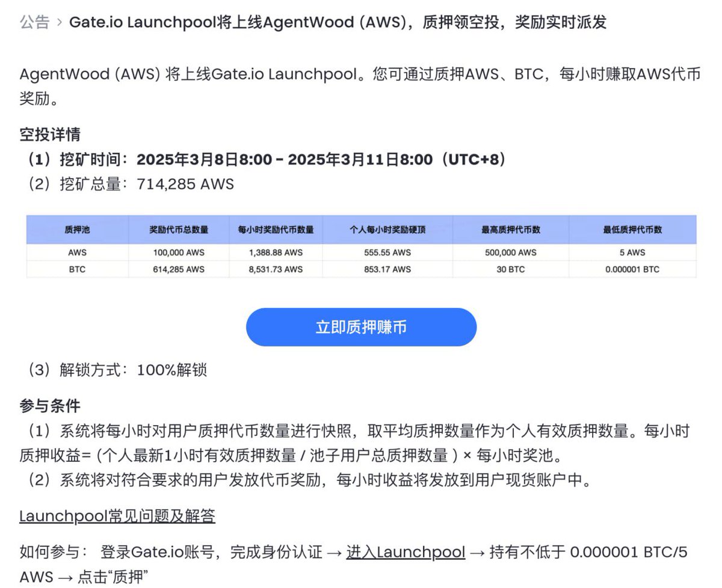Click the 立即质押赚币 button
The image size is (722, 588).
pos(361,327)
